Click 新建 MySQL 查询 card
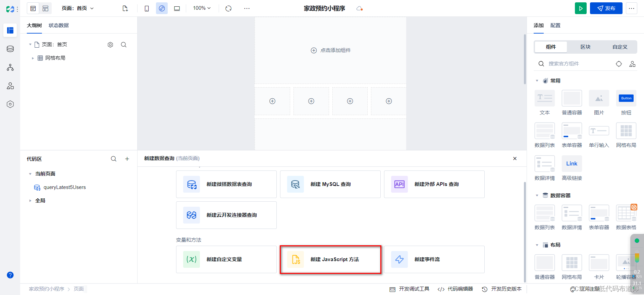The height and width of the screenshot is (295, 644). point(330,184)
